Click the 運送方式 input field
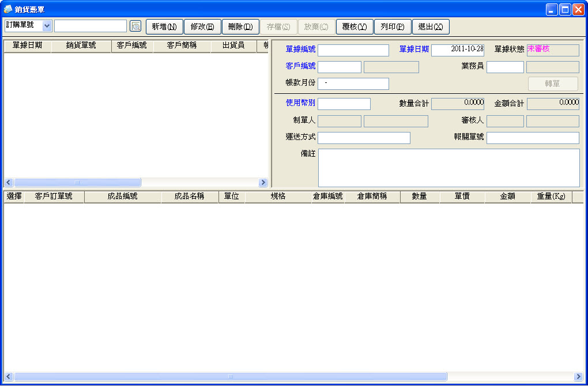The image size is (588, 386). click(364, 138)
